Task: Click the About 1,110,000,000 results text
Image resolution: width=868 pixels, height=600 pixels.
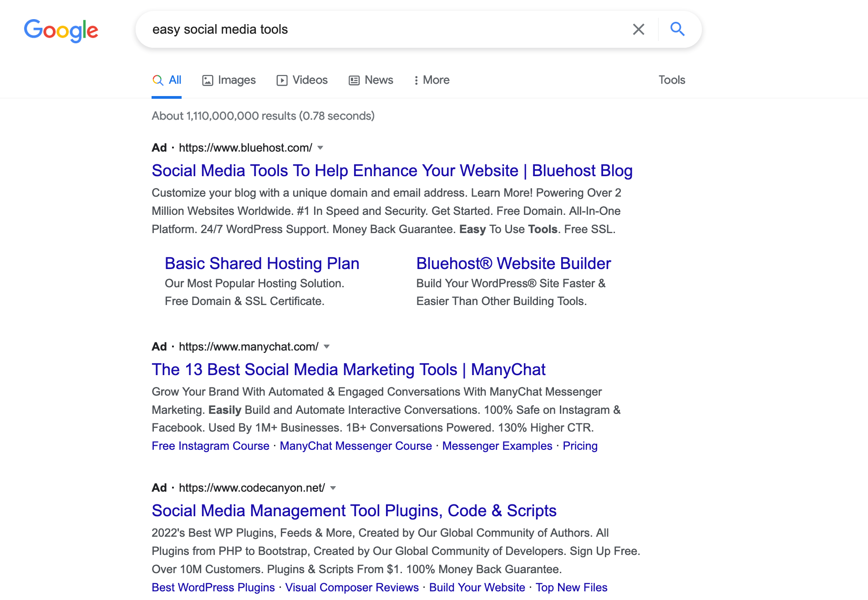Action: [x=263, y=116]
